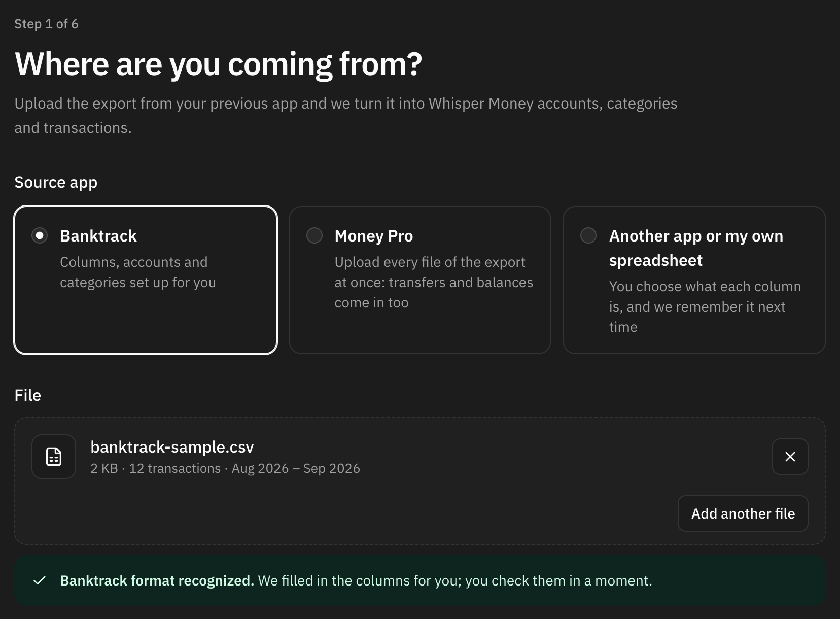Click 'Upload every file of the export' description
This screenshot has width=840, height=619.
(434, 283)
